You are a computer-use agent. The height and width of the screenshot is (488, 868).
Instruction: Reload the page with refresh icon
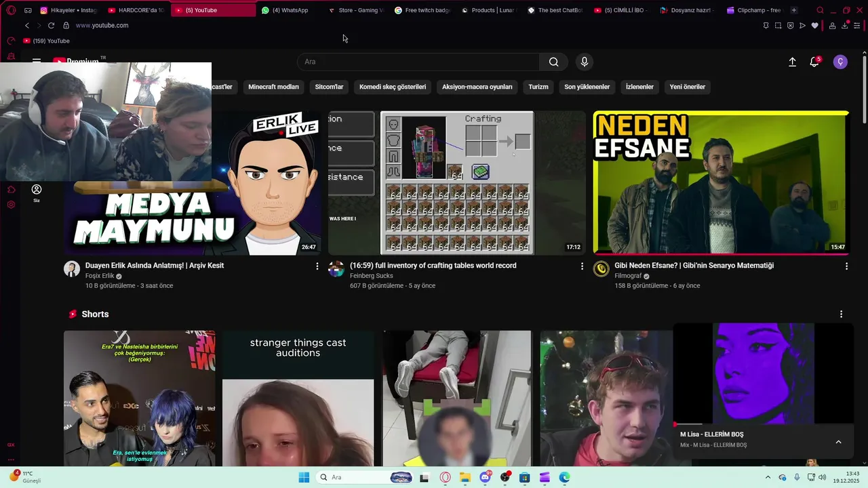pyautogui.click(x=51, y=25)
